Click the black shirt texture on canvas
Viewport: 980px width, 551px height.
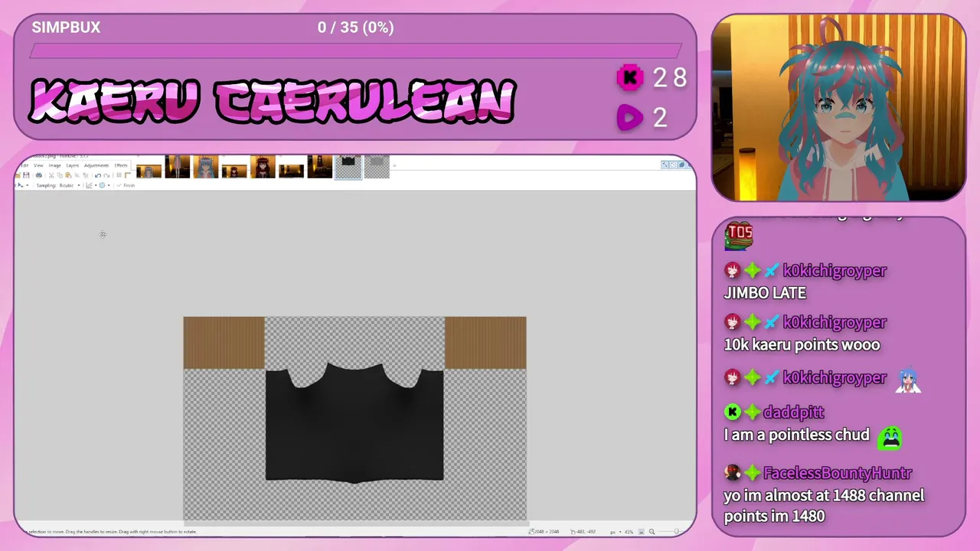click(354, 423)
